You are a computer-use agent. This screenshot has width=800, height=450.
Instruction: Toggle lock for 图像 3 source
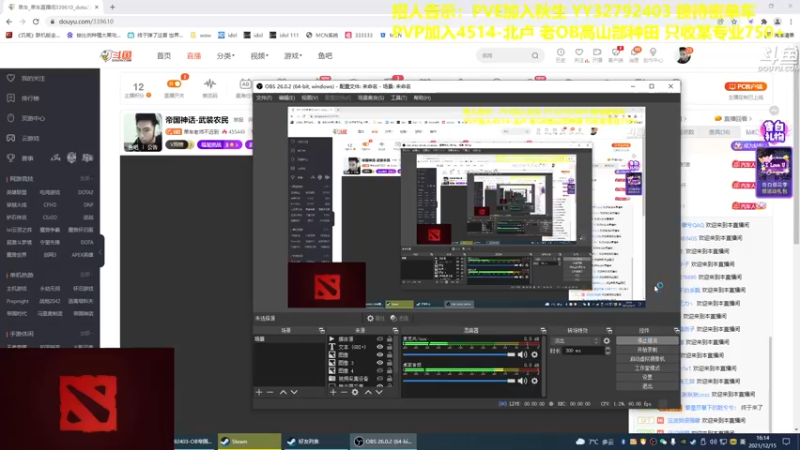(x=390, y=363)
